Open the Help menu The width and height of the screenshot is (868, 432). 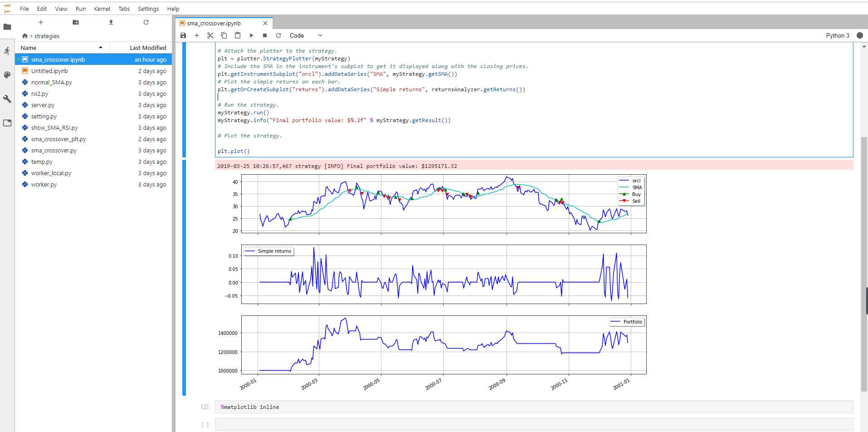tap(173, 9)
